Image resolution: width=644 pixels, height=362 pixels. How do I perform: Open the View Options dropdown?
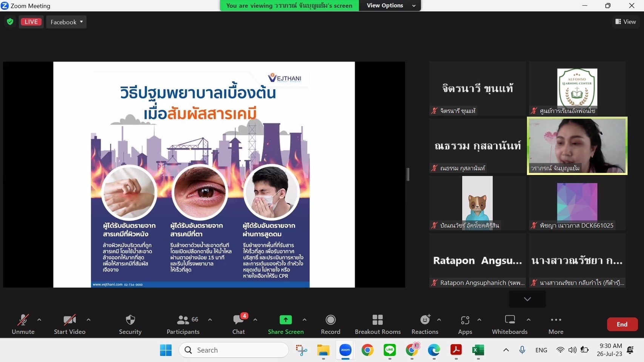point(389,6)
